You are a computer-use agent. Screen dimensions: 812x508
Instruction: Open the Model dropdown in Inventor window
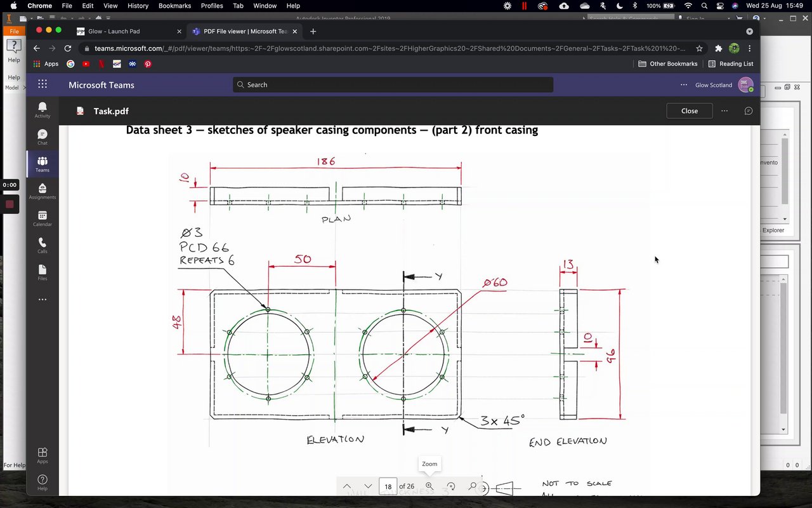point(14,88)
